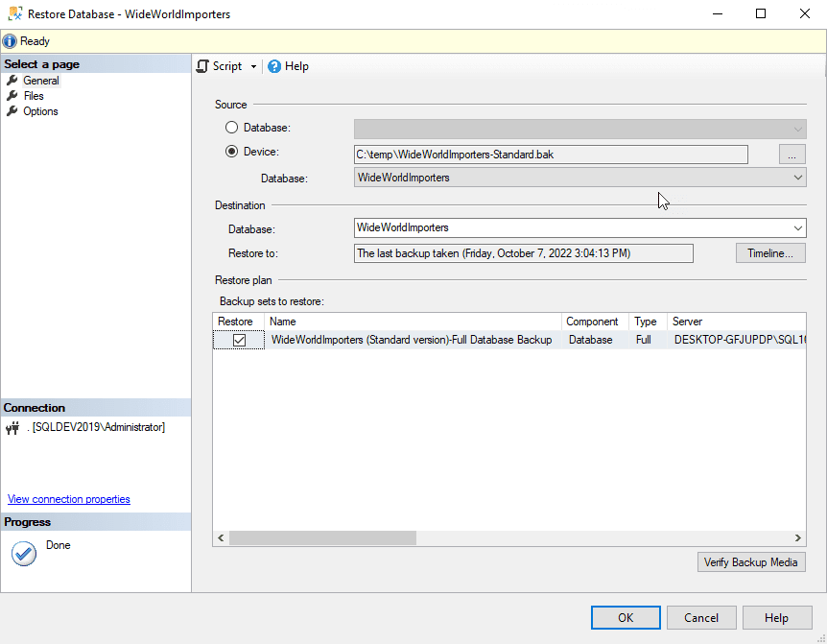Expand the source device Database combo box
Image resolution: width=827 pixels, height=644 pixels.
click(x=798, y=178)
